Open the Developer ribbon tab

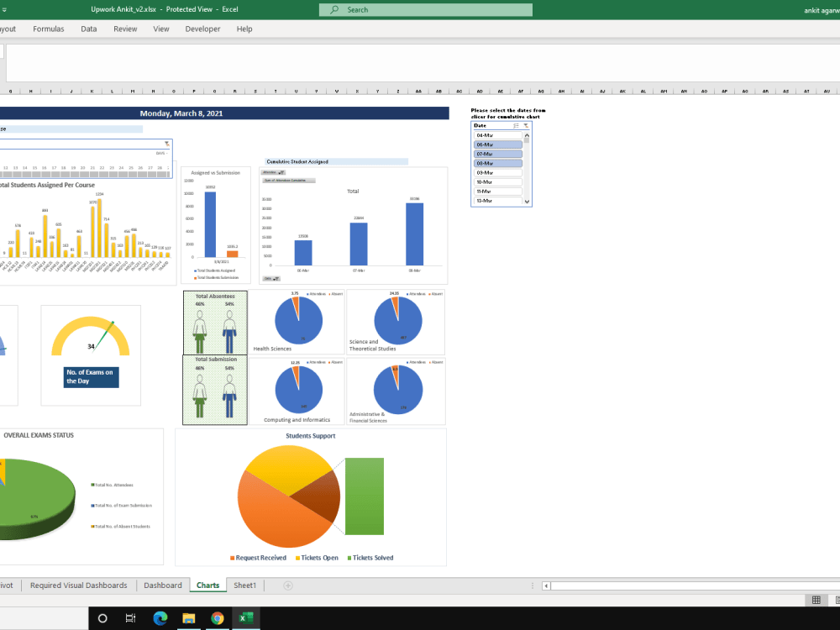pyautogui.click(x=202, y=28)
